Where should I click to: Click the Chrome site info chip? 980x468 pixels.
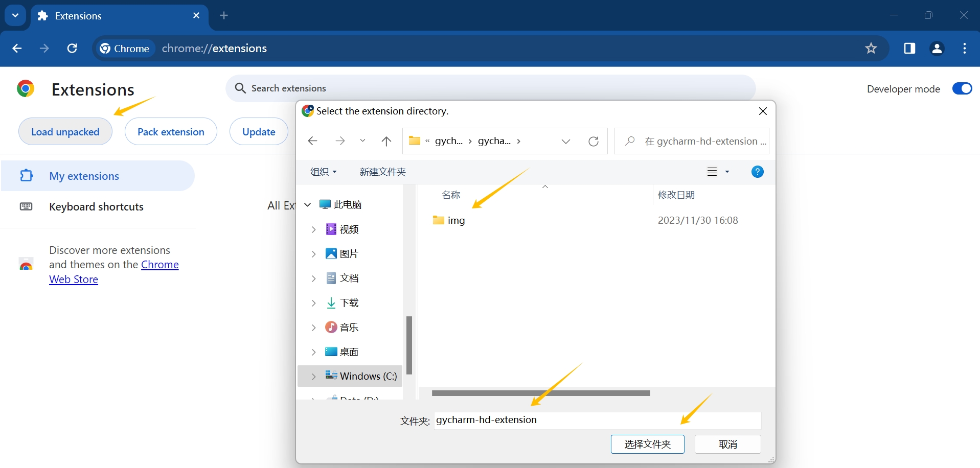125,49
